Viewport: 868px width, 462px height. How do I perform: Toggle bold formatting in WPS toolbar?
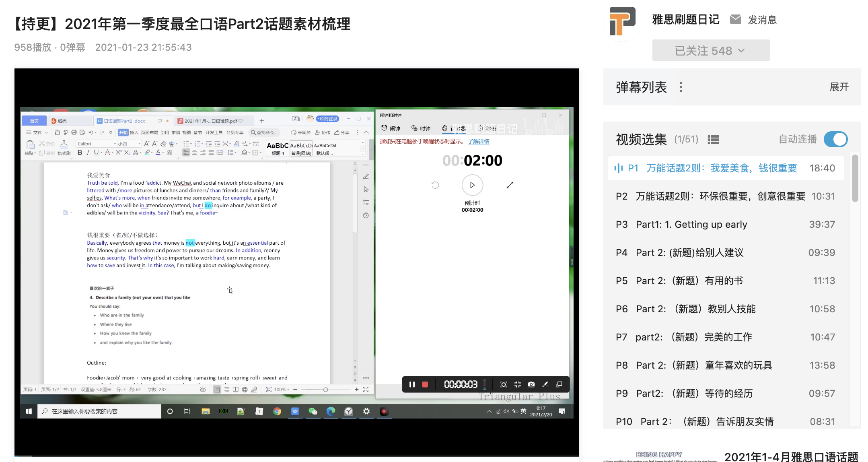coord(80,153)
